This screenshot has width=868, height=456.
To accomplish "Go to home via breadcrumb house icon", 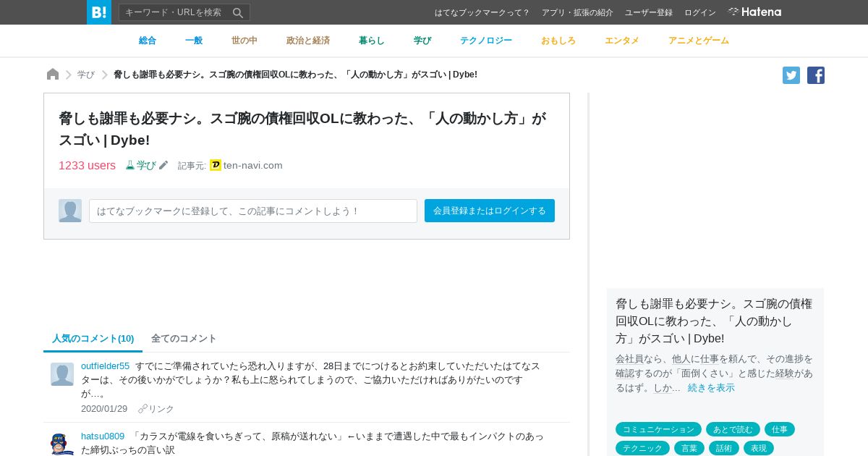I will 53,75.
